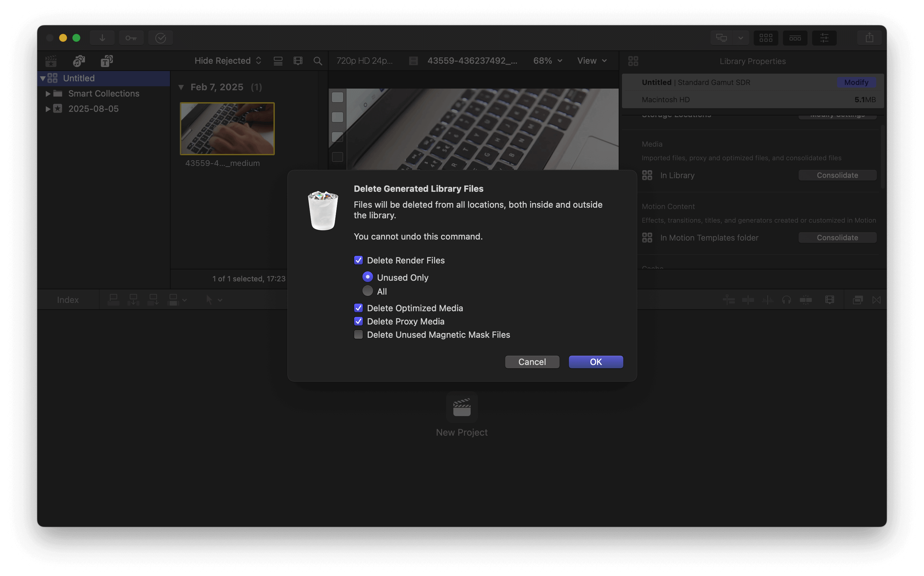Open the Effects browser icon
The width and height of the screenshot is (924, 576).
(x=857, y=300)
